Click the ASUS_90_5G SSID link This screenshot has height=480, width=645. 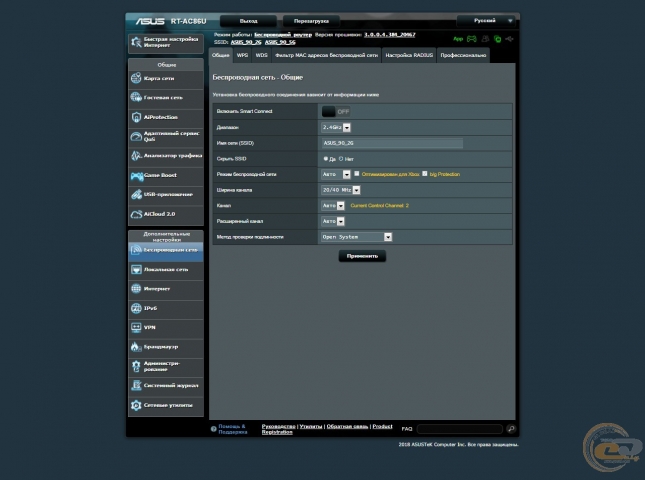pos(280,42)
